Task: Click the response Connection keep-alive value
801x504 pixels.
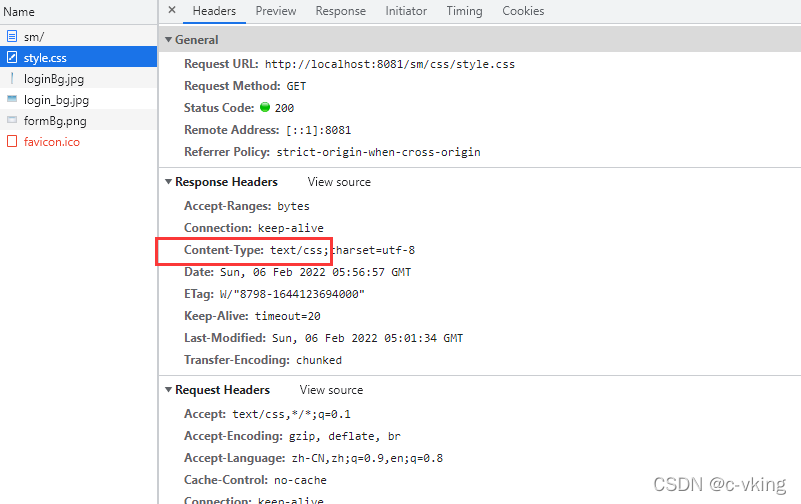Action: (x=291, y=228)
